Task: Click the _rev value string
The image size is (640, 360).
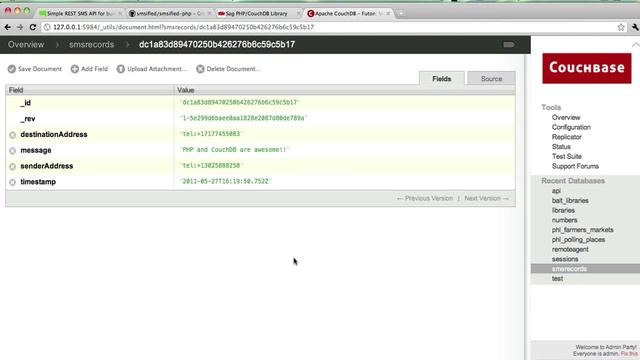Action: point(243,118)
